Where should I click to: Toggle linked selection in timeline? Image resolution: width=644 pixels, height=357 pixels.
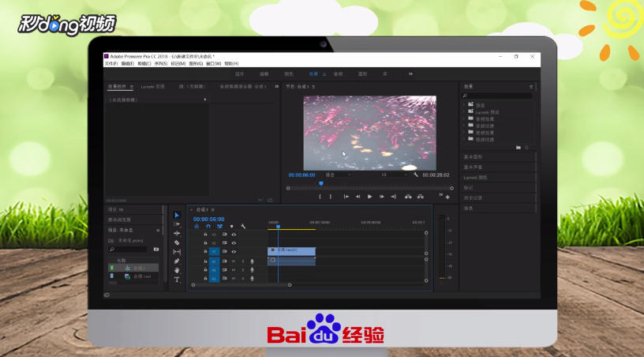[x=219, y=227]
